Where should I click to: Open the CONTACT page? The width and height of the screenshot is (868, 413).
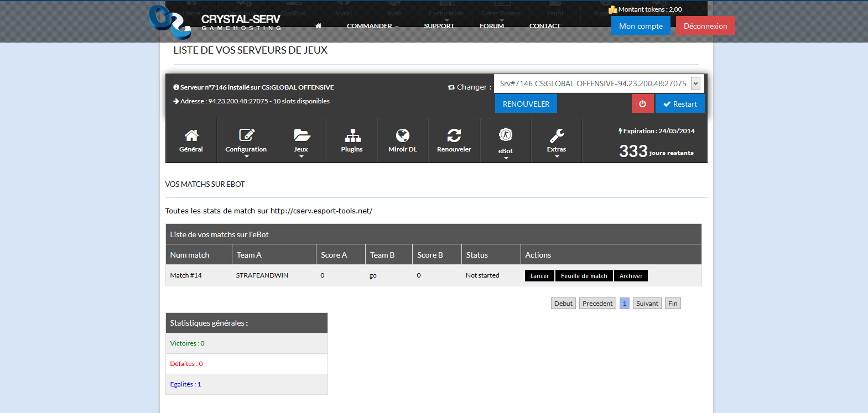pos(545,26)
